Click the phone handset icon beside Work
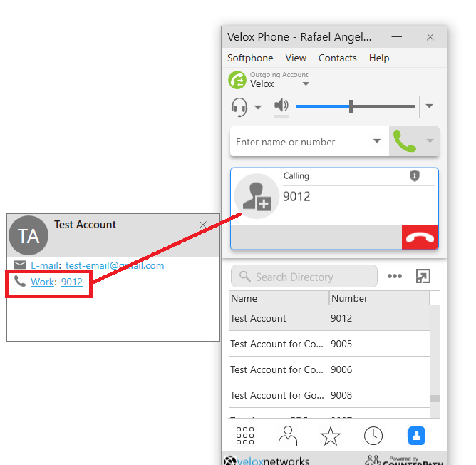Image resolution: width=476 pixels, height=465 pixels. point(20,281)
